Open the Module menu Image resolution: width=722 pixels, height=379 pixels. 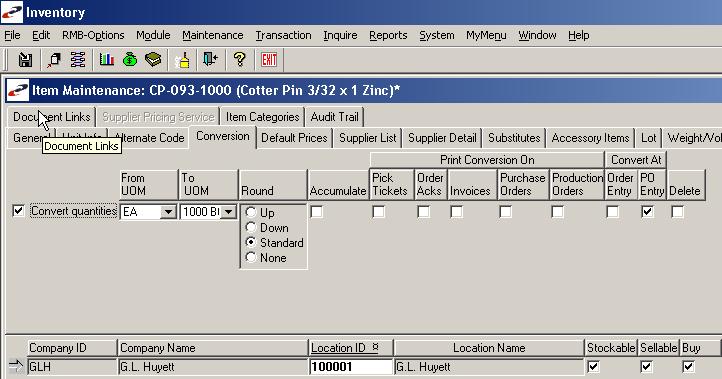coord(153,35)
